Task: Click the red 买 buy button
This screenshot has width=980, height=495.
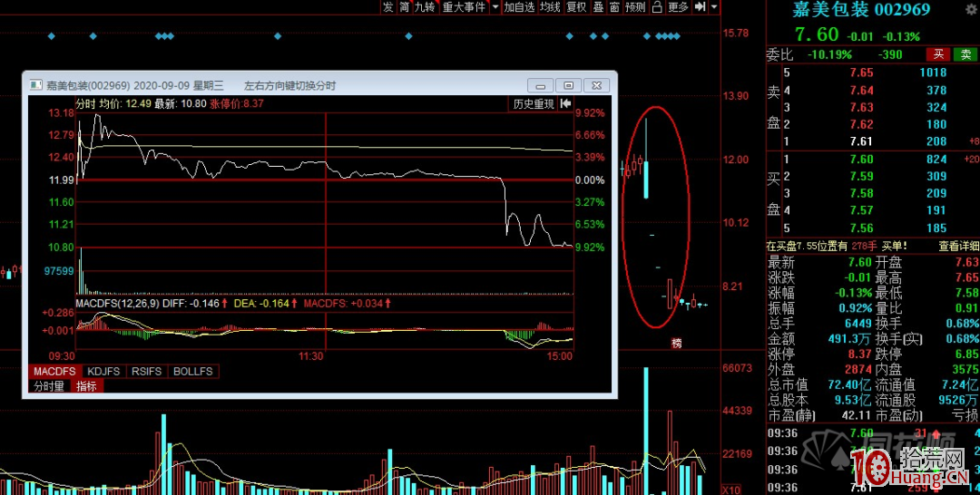Action: click(x=938, y=54)
